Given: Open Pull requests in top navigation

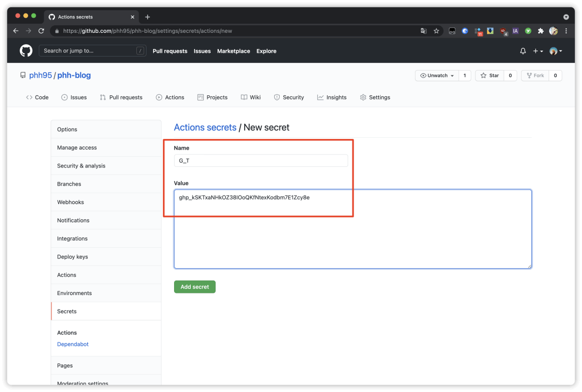Looking at the screenshot, I should coord(170,51).
